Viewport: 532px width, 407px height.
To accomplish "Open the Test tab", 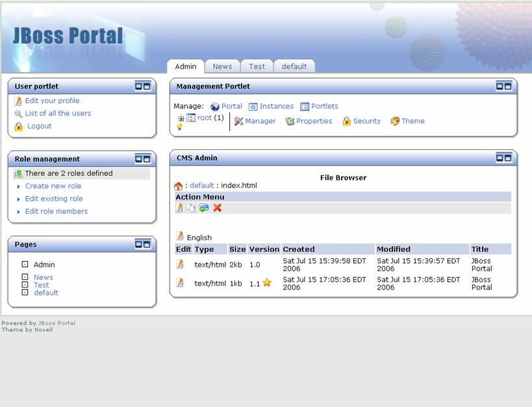I will pos(257,66).
